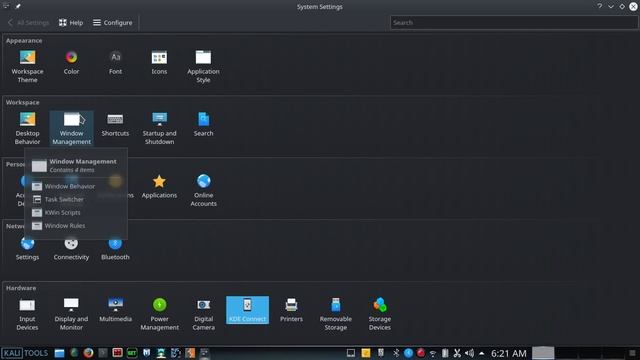Image resolution: width=640 pixels, height=360 pixels.
Task: Open Startup and Shutdown settings
Action: (160, 129)
